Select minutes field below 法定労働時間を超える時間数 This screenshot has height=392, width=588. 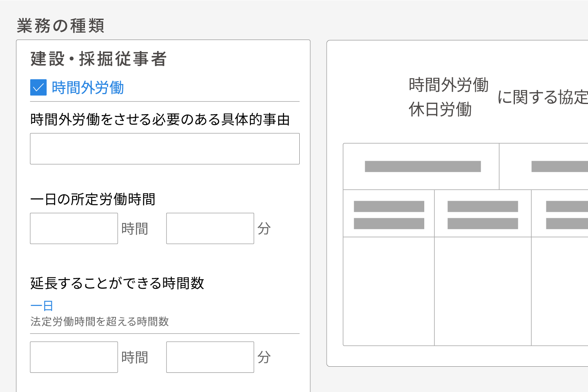pyautogui.click(x=210, y=357)
